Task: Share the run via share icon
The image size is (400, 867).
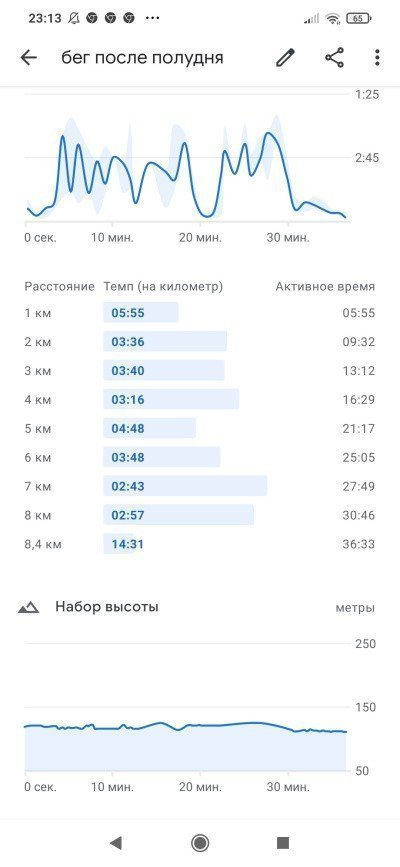Action: point(334,58)
